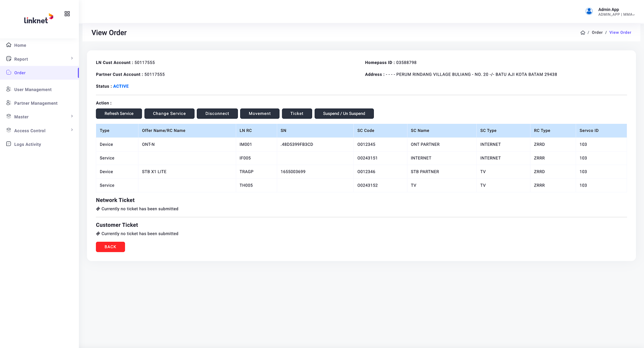Click the ACTIVE status text
The width and height of the screenshot is (644, 348).
[x=121, y=86]
